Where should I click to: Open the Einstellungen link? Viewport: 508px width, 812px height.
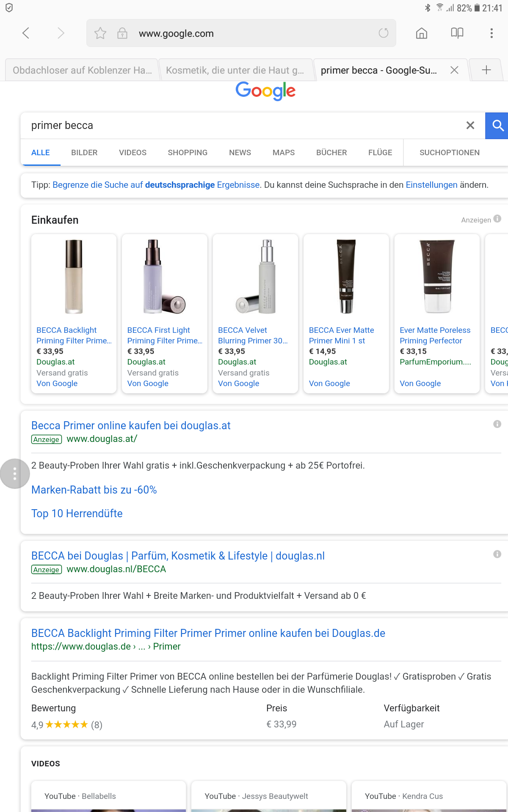[431, 185]
